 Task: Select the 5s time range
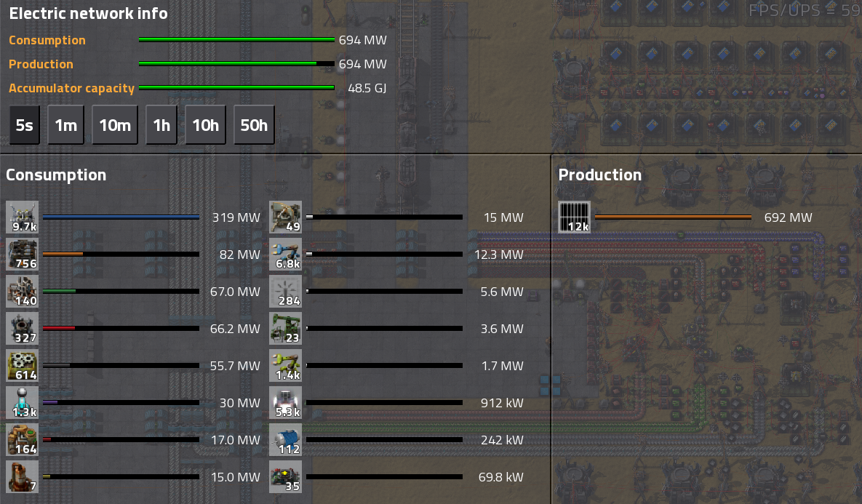25,125
